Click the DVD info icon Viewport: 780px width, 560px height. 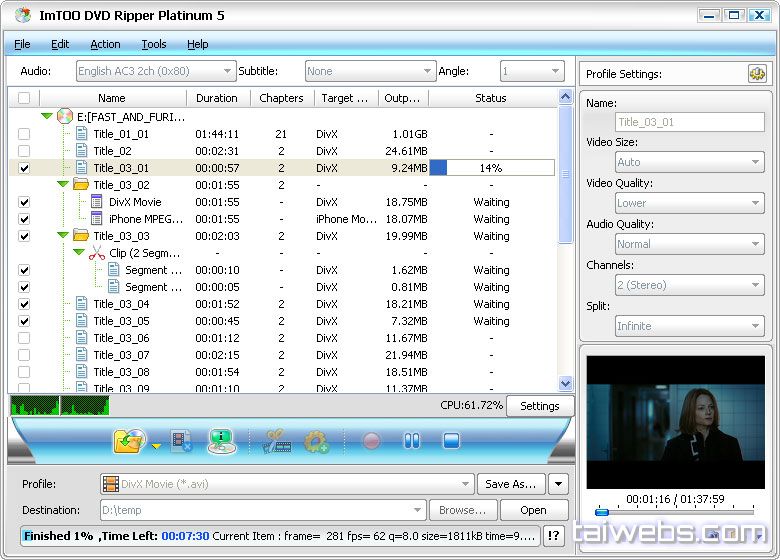[x=221, y=441]
